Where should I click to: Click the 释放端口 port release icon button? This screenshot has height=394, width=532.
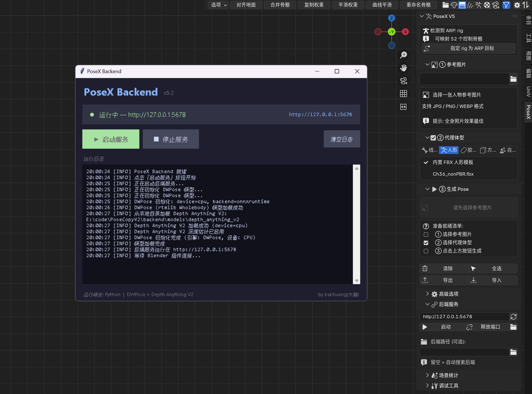click(469, 327)
